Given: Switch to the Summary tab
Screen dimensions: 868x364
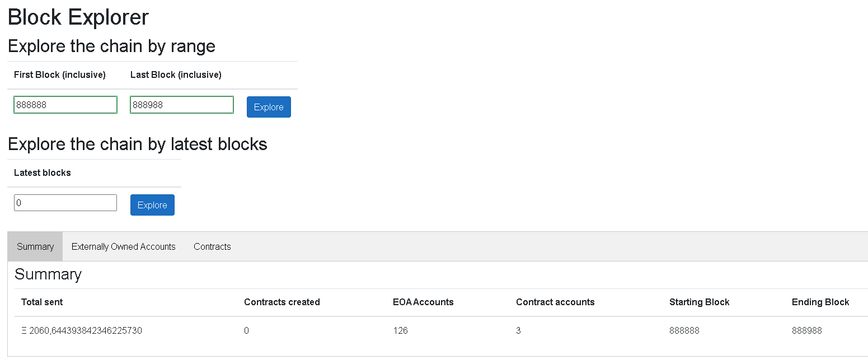Looking at the screenshot, I should [35, 246].
